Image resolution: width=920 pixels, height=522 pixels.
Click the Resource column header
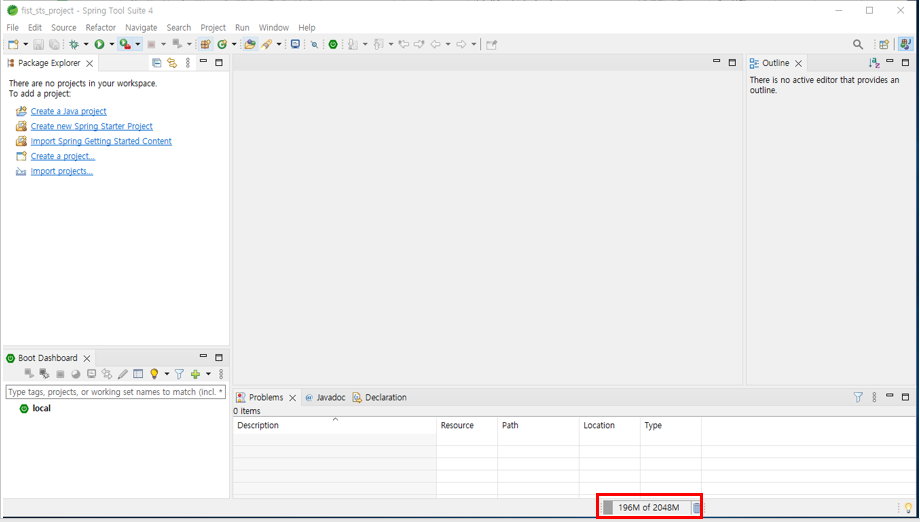click(467, 425)
